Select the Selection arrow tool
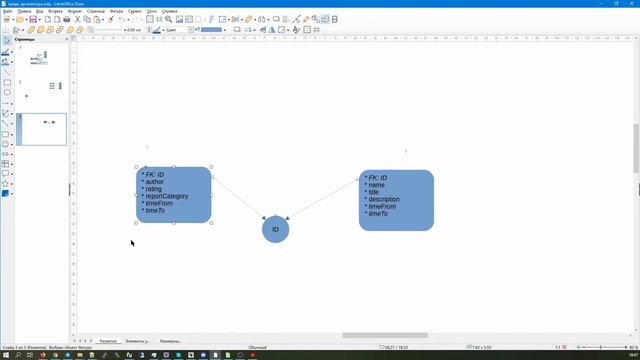The image size is (640, 360). coord(7,40)
